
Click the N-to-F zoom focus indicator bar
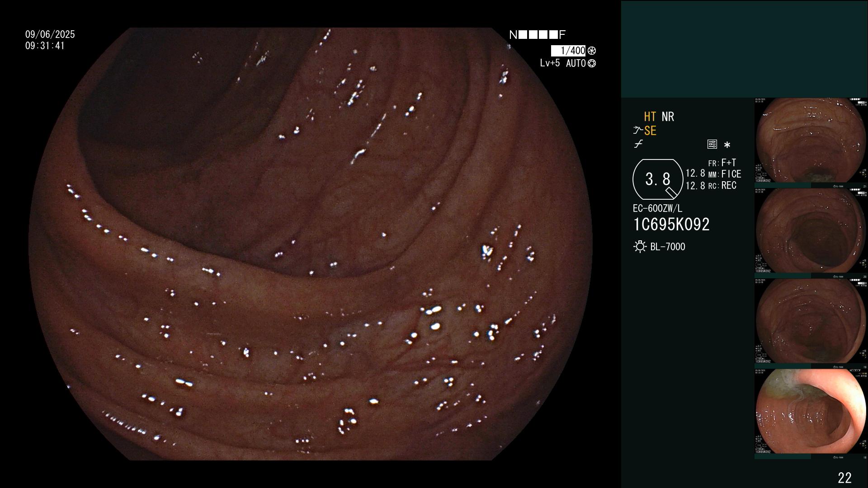coord(538,35)
